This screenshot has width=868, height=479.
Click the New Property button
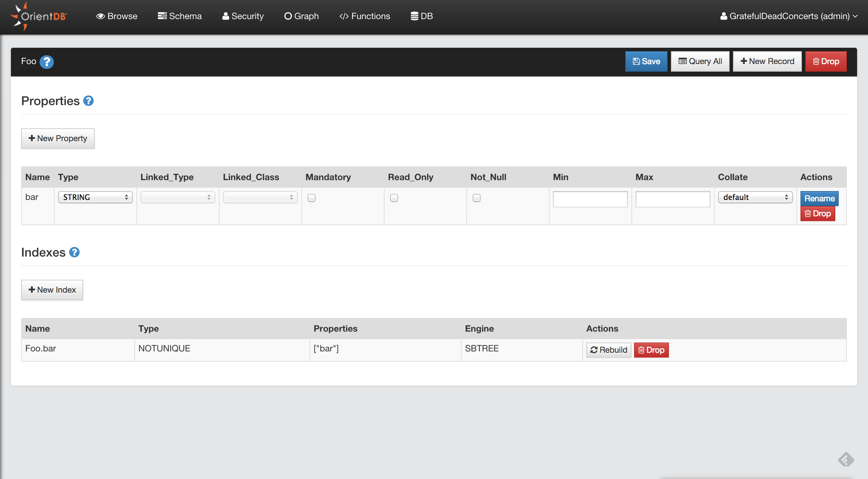coord(58,139)
